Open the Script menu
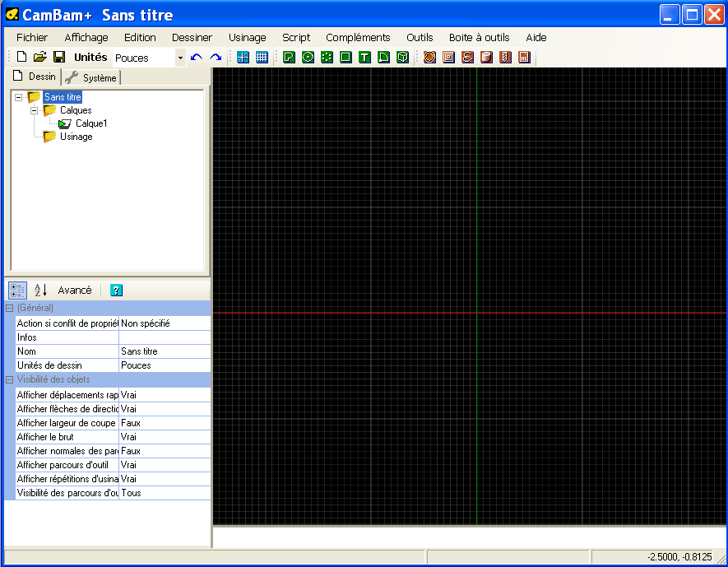The width and height of the screenshot is (728, 567). [x=296, y=38]
